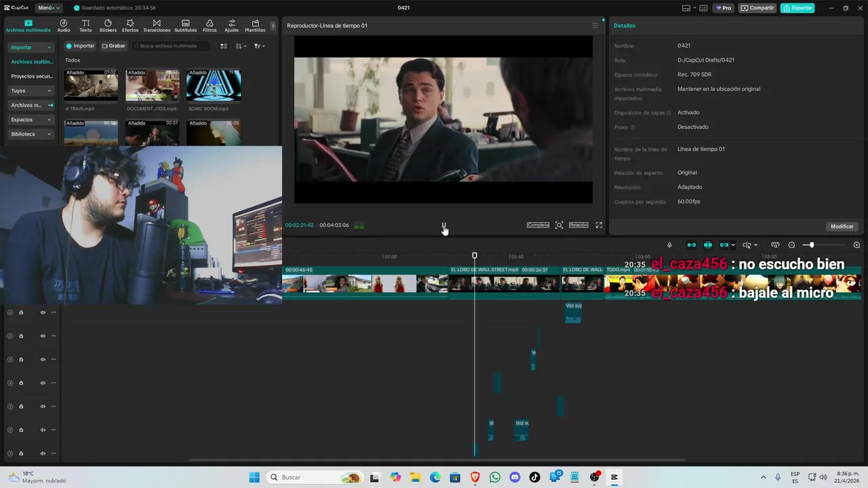
Task: Pause playback in the player
Action: pyautogui.click(x=443, y=225)
